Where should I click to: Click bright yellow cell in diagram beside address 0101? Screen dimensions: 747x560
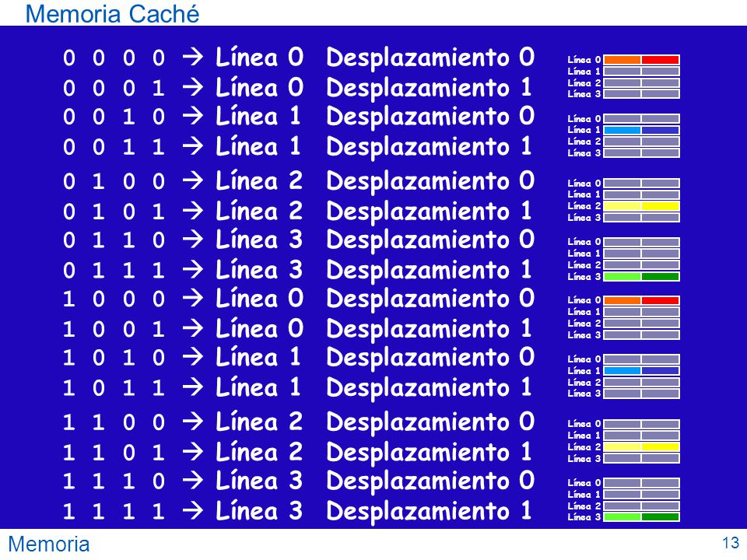[x=660, y=206]
